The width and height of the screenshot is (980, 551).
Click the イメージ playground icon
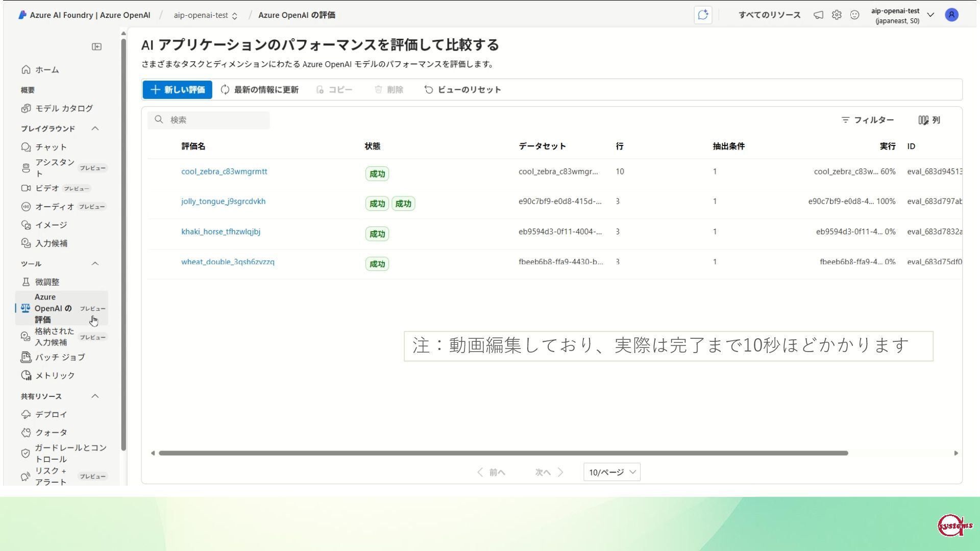(x=26, y=225)
